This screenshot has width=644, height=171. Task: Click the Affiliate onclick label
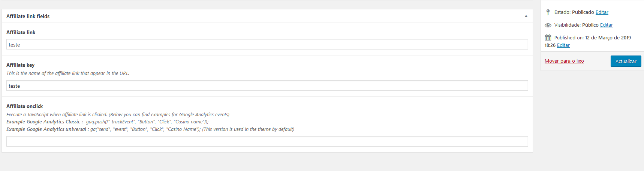[x=25, y=106]
